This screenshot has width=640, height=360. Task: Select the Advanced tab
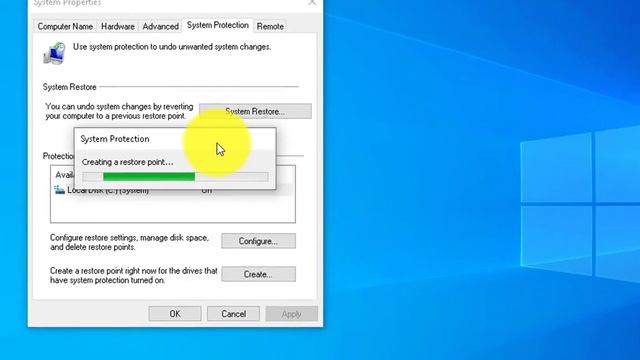coord(160,26)
